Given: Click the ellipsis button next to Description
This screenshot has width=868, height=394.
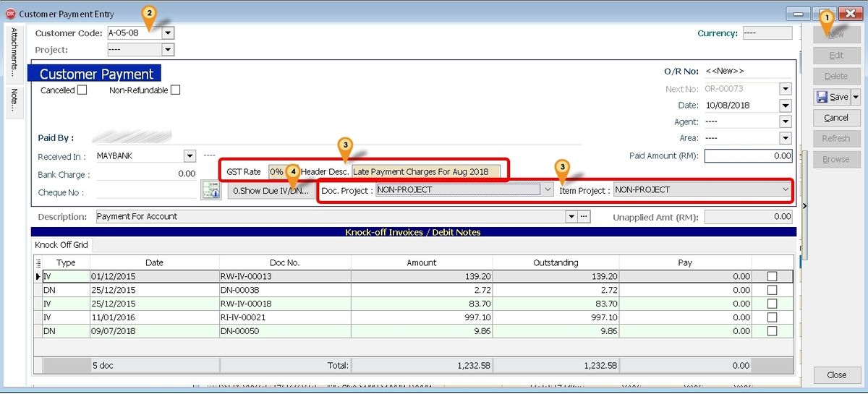Looking at the screenshot, I should pos(584,216).
